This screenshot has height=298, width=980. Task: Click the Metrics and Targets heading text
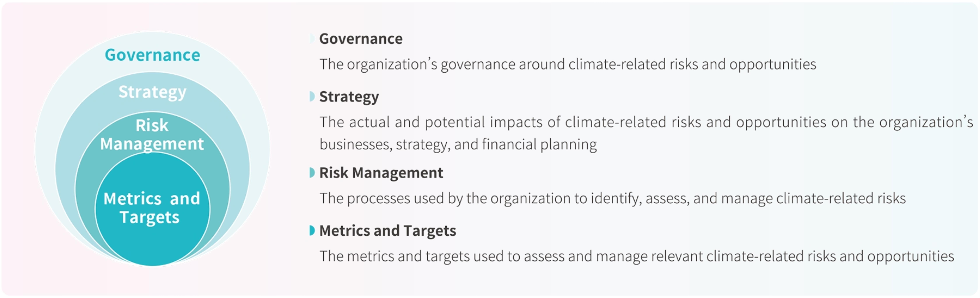388,231
